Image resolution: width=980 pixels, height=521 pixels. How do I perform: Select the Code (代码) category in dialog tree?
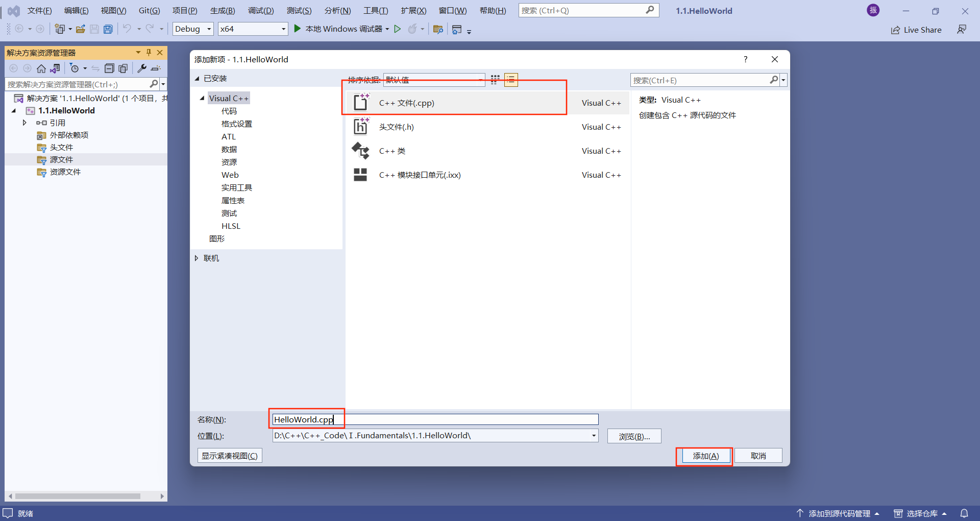[x=229, y=111]
